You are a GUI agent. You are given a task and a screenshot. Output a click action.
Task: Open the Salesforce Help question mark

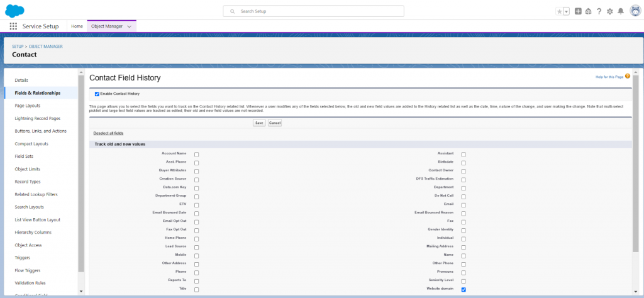pos(599,11)
